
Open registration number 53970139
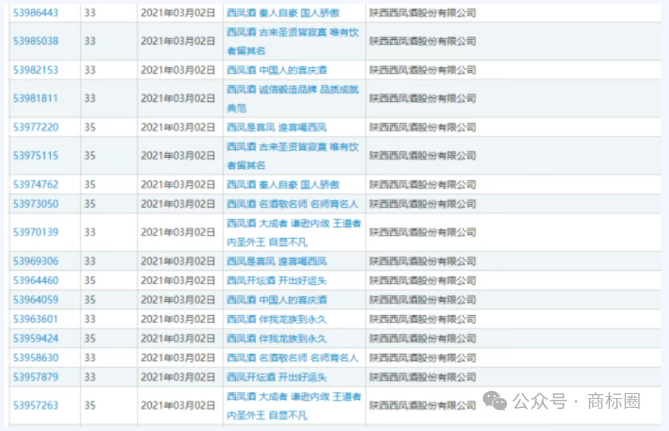pyautogui.click(x=35, y=232)
